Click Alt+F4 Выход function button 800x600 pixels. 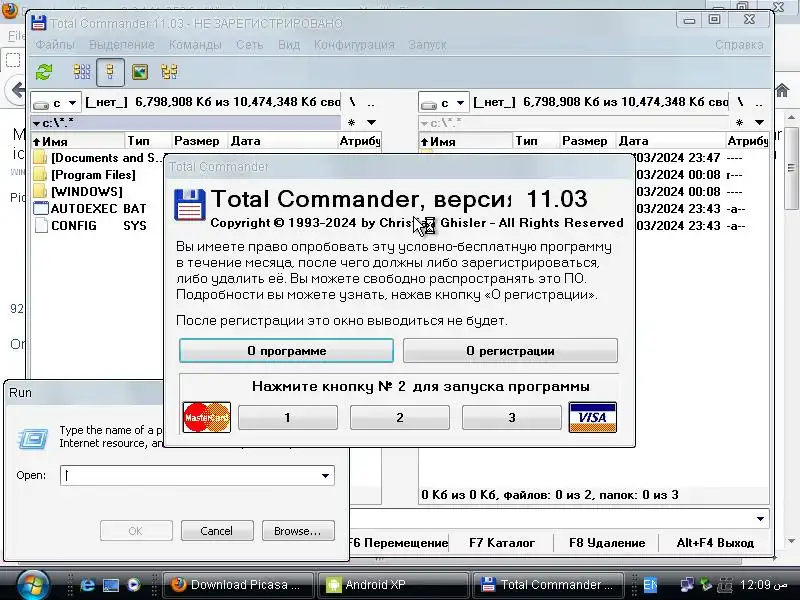pos(715,543)
